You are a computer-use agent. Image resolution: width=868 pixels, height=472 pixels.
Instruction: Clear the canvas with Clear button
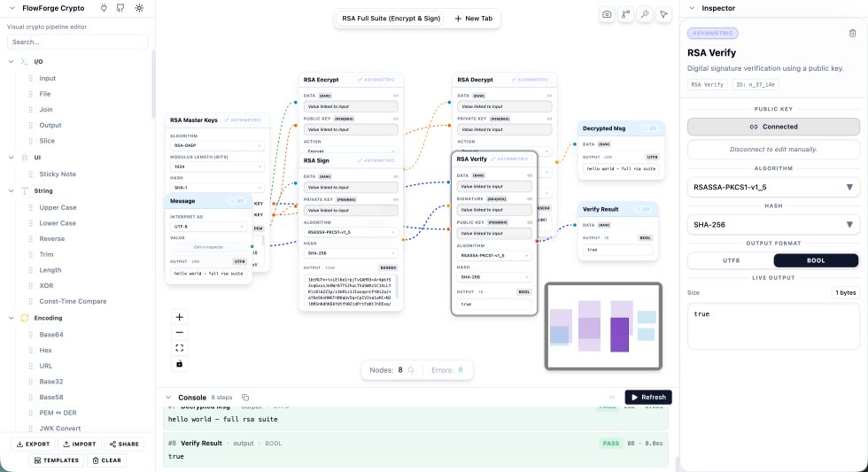(106, 460)
